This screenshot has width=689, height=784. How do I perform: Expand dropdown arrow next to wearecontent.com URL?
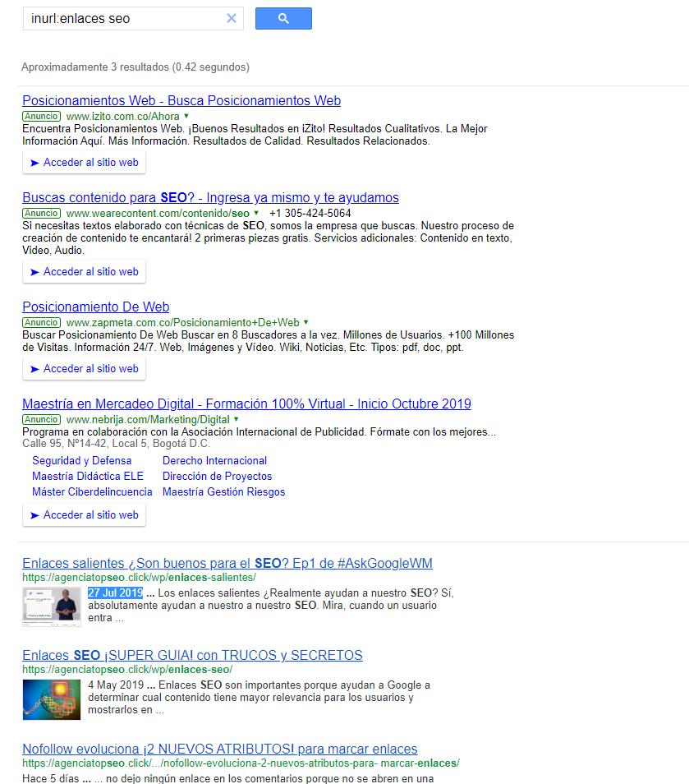tap(256, 213)
